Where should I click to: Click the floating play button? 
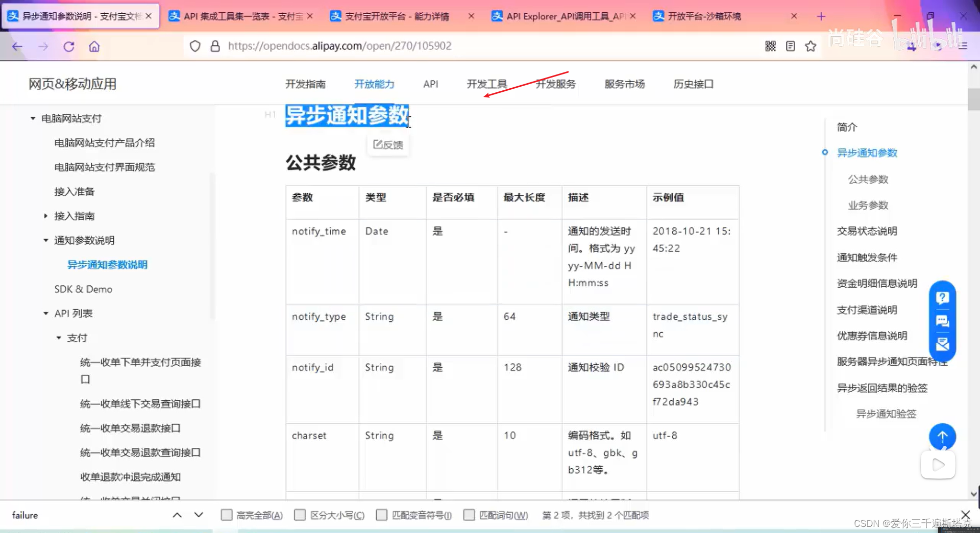click(938, 465)
